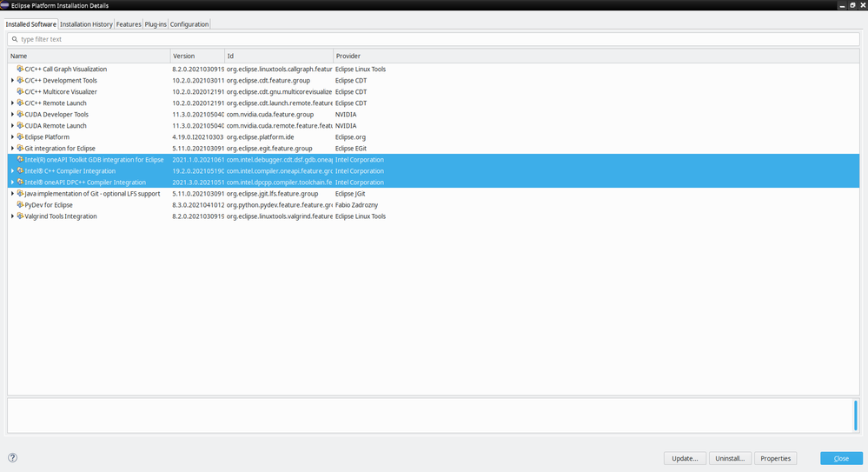This screenshot has width=868, height=472.
Task: Expand the Intel oneAPI DPC++ Compiler Integration node
Action: tap(12, 183)
